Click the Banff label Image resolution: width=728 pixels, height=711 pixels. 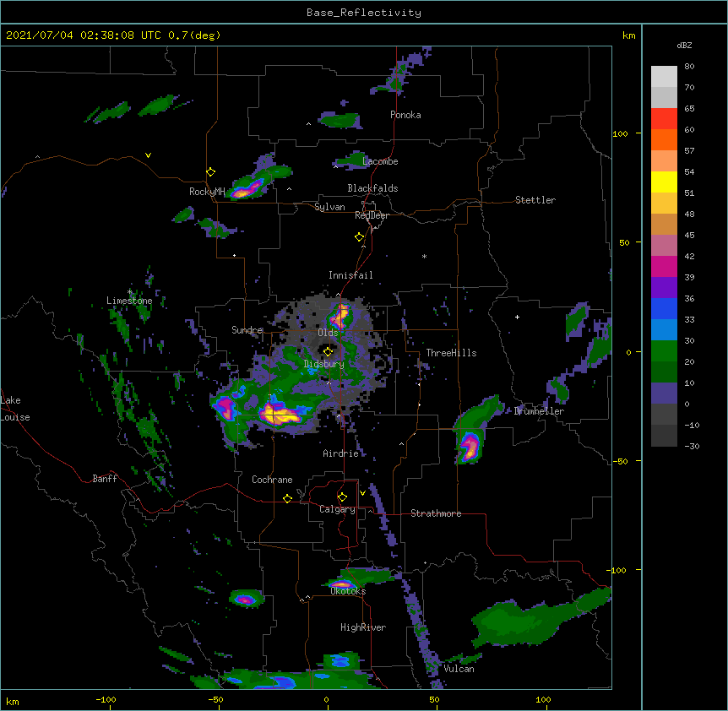coord(105,479)
